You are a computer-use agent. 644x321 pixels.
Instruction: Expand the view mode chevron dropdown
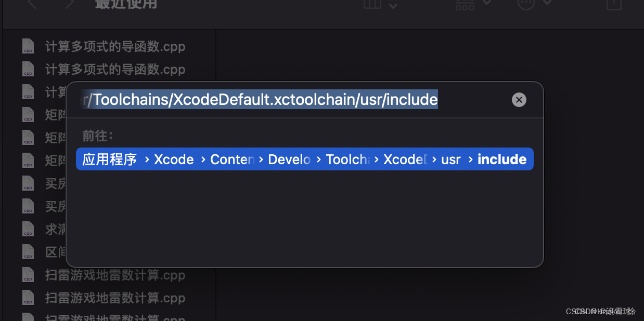tap(393, 5)
